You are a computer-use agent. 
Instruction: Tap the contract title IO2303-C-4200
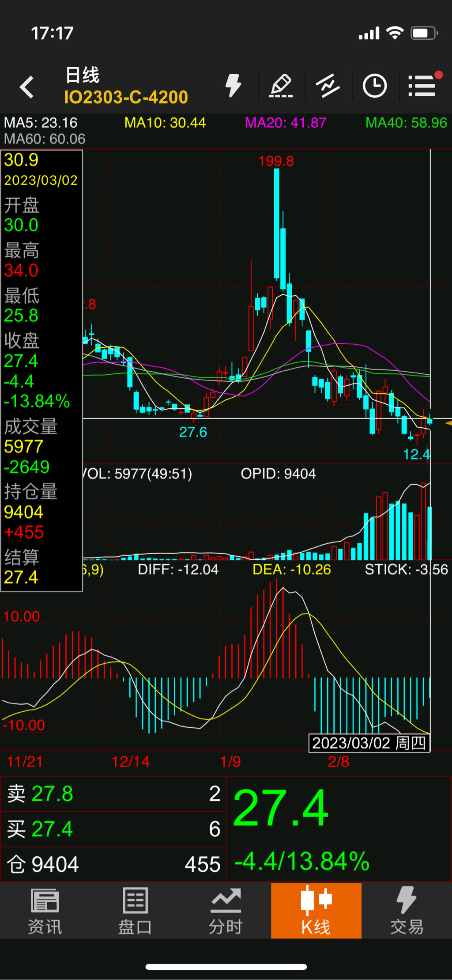pyautogui.click(x=126, y=97)
